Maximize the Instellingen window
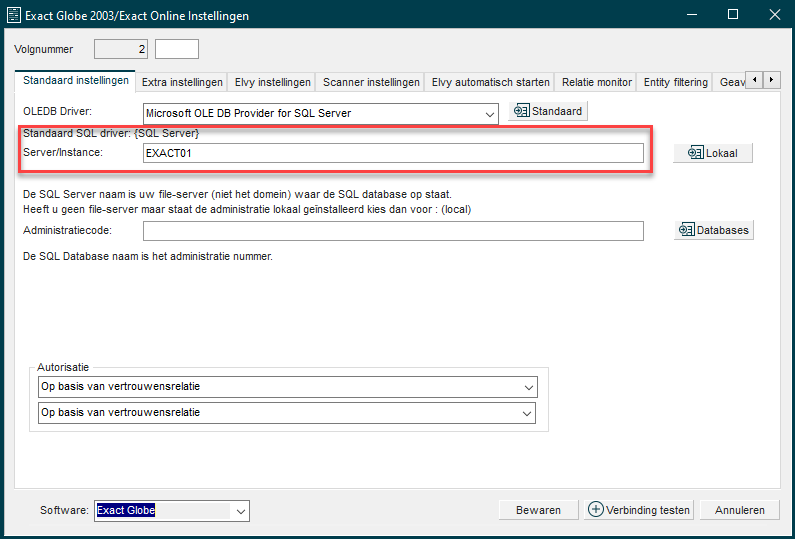Screen dimensions: 795x539 click(x=733, y=15)
